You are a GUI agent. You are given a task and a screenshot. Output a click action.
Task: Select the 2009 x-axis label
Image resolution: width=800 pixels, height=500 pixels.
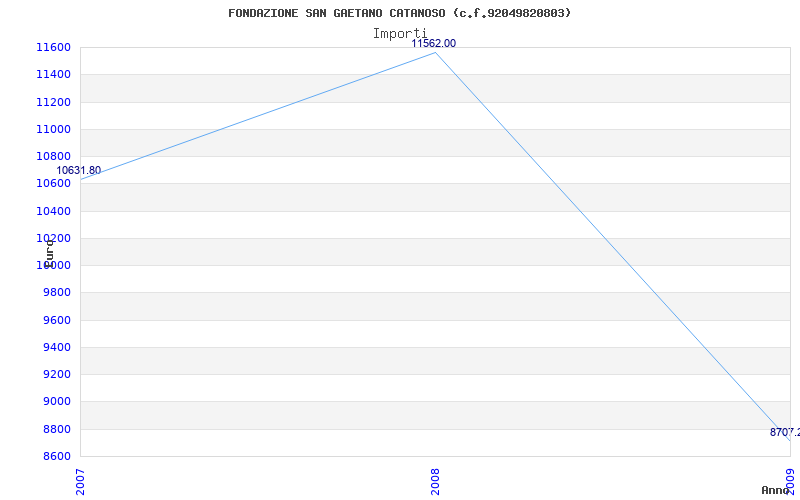click(x=790, y=482)
